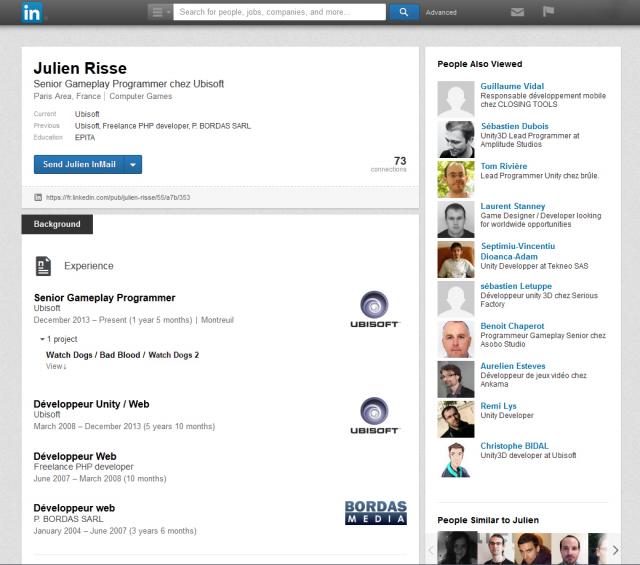Click the blue magnifier search button
The image size is (640, 565).
tap(403, 12)
